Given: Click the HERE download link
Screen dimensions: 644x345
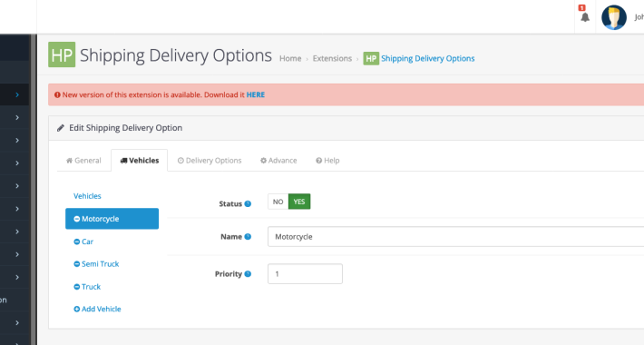Looking at the screenshot, I should [256, 94].
